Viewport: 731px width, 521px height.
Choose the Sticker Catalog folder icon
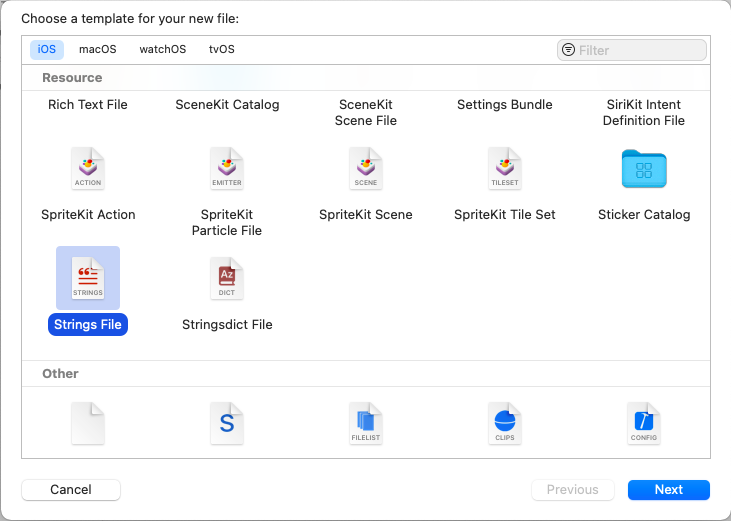(644, 169)
